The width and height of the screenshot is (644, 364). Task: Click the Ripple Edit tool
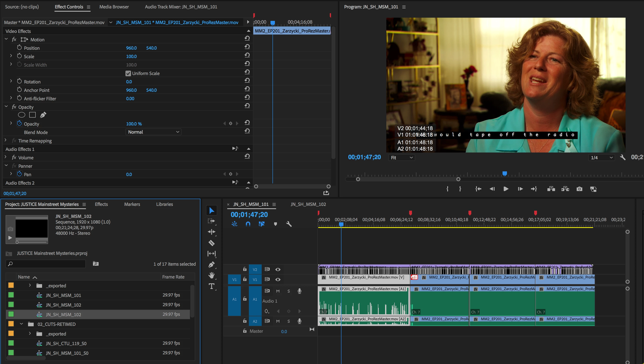coord(212,232)
